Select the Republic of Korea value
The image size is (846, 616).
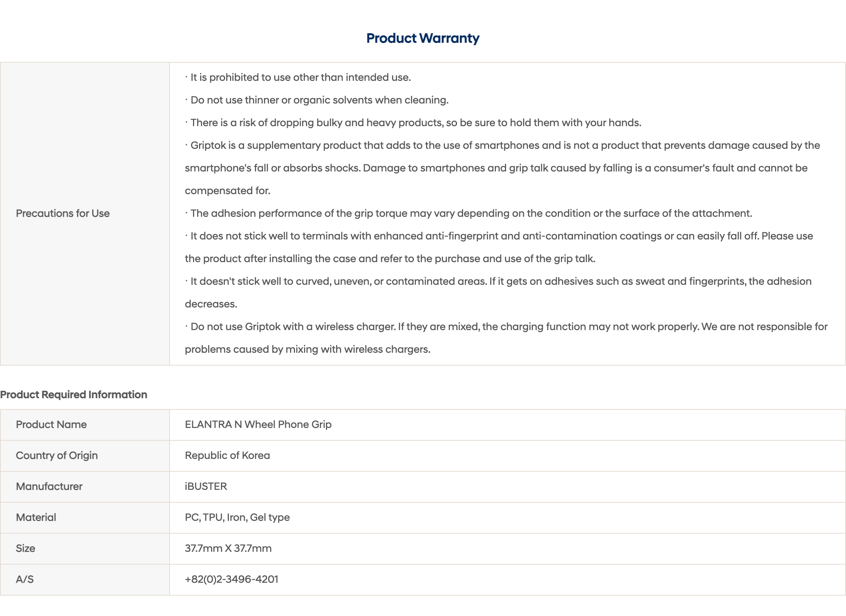pyautogui.click(x=227, y=455)
